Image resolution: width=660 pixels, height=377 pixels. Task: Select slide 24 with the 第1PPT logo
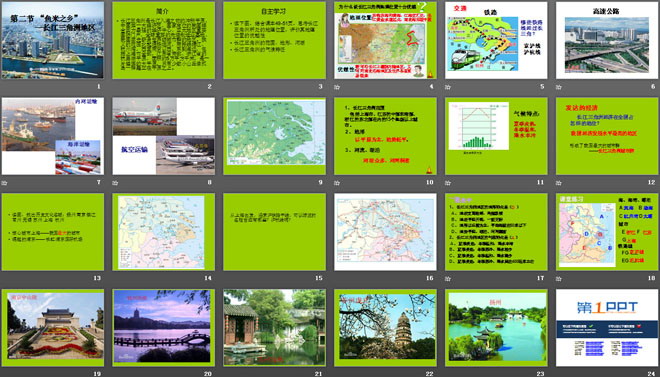click(x=607, y=327)
